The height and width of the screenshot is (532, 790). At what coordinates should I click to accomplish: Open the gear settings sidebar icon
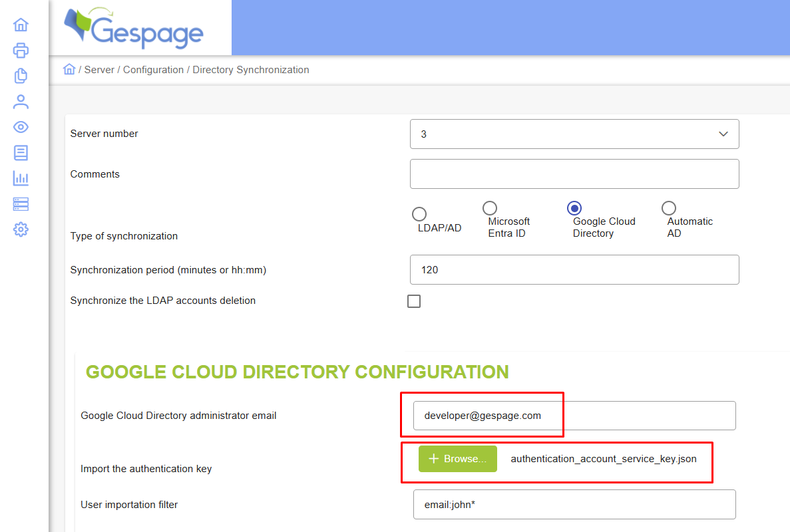click(21, 229)
